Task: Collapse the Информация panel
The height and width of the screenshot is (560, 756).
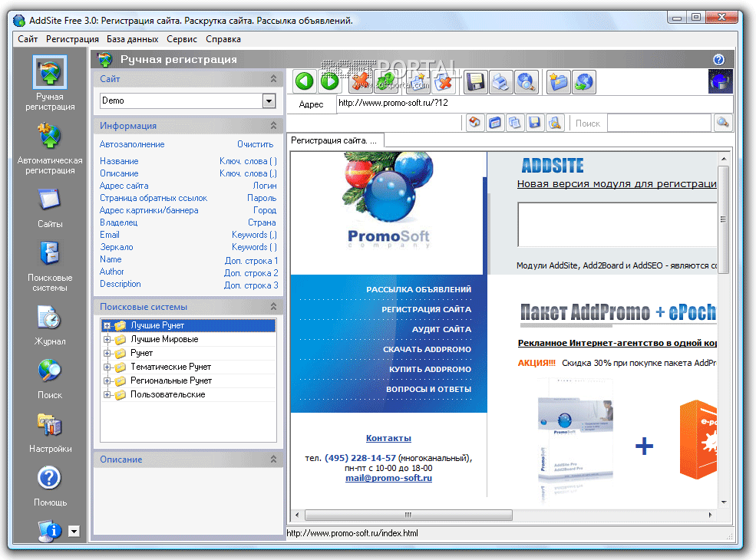Action: [x=273, y=125]
